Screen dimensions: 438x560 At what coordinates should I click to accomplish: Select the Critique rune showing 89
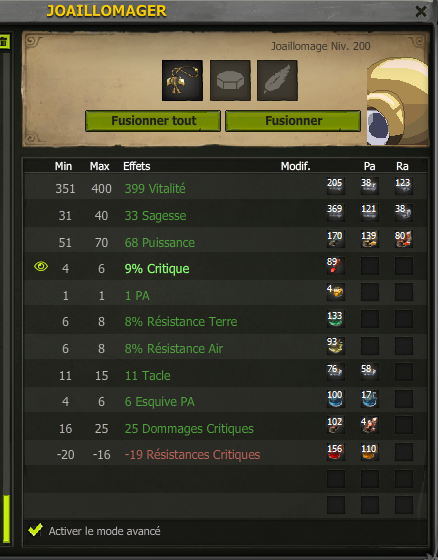[x=335, y=266]
